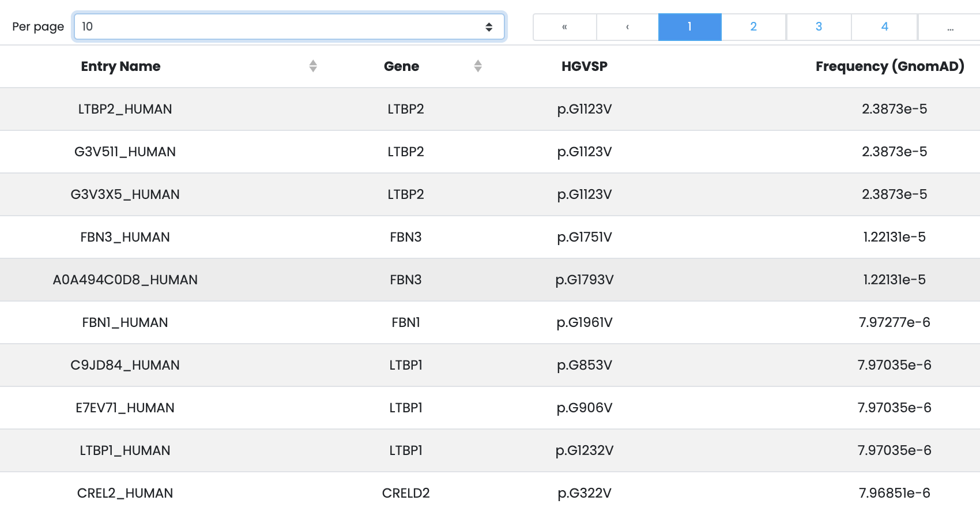Go to the first page using double-chevron
The image size is (980, 519).
click(x=564, y=27)
